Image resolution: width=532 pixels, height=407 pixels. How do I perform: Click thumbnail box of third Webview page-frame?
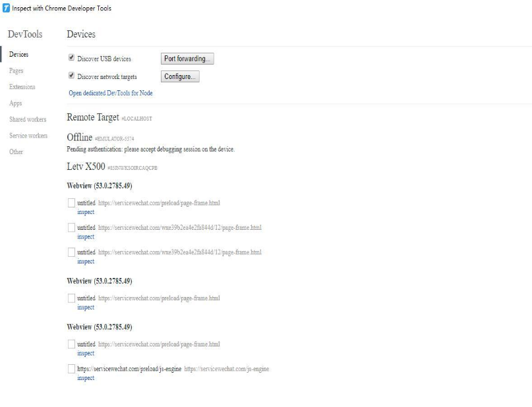coord(71,344)
